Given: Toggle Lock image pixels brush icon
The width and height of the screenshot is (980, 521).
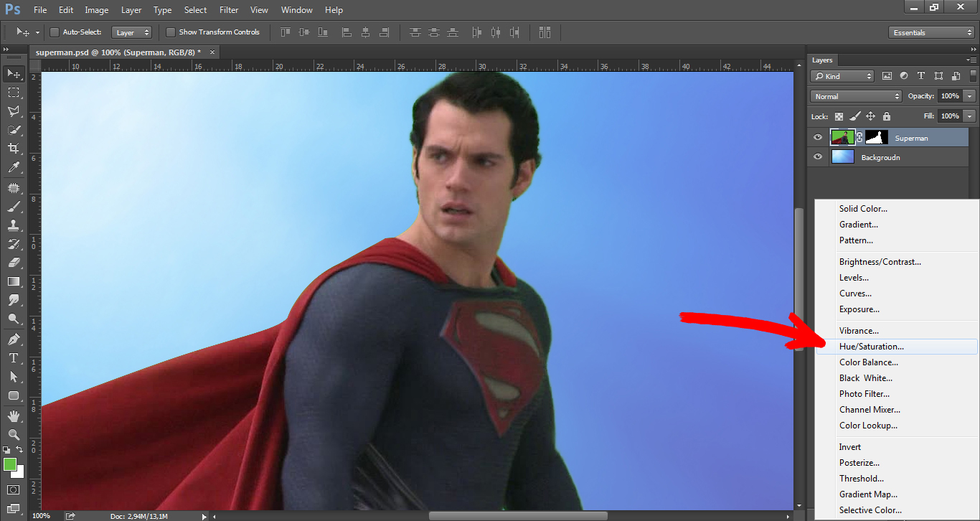Looking at the screenshot, I should point(854,116).
